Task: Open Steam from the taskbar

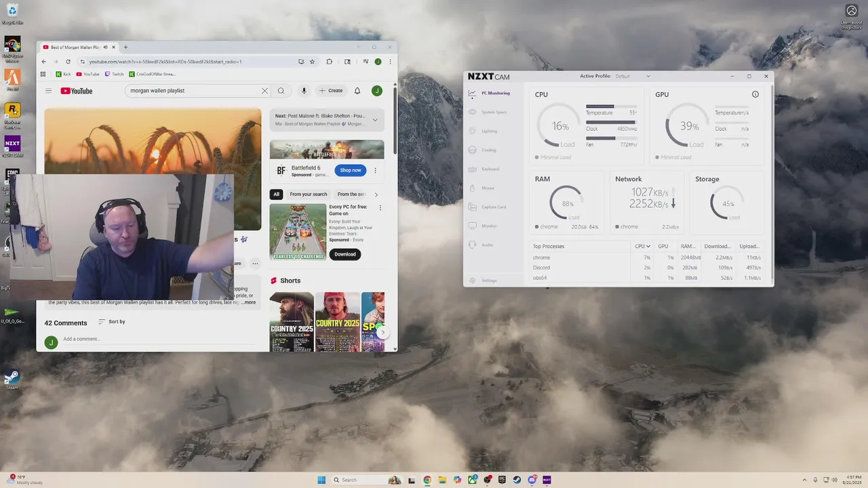Action: click(x=517, y=480)
